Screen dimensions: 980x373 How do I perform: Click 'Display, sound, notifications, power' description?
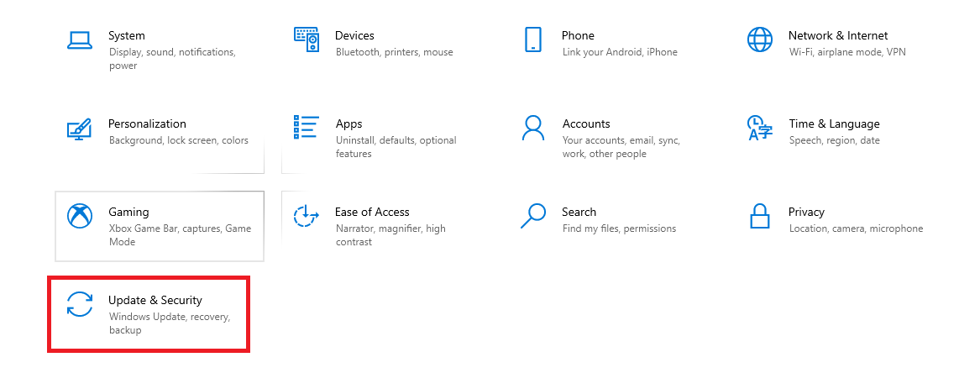172,59
